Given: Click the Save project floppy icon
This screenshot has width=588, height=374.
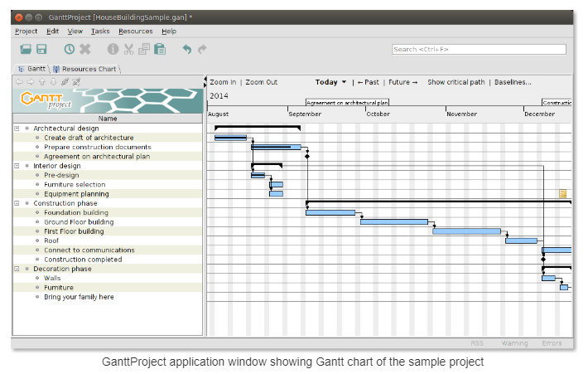Looking at the screenshot, I should 41,50.
